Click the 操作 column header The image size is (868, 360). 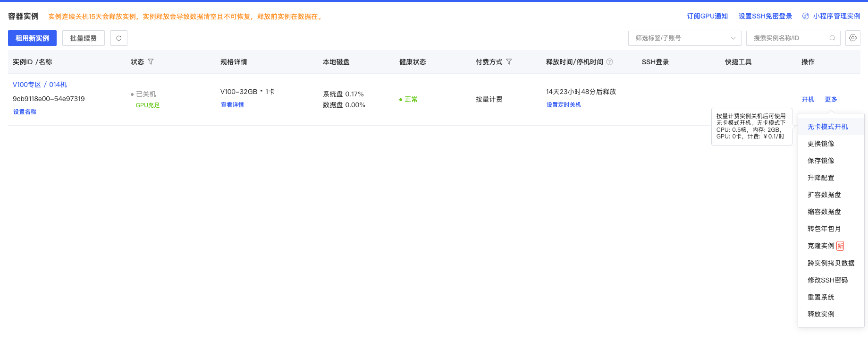[808, 62]
